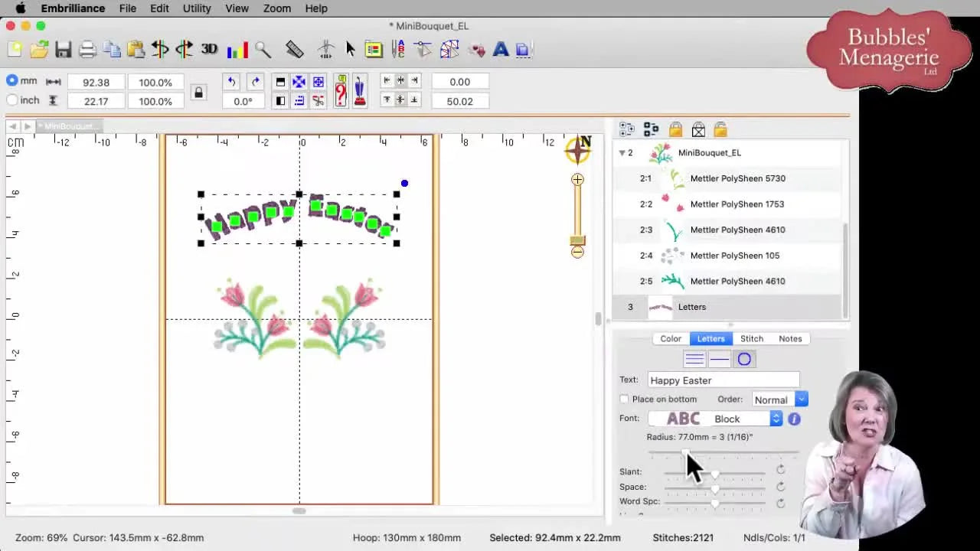Open the color bar chart icon
The width and height of the screenshot is (980, 551).
[237, 50]
